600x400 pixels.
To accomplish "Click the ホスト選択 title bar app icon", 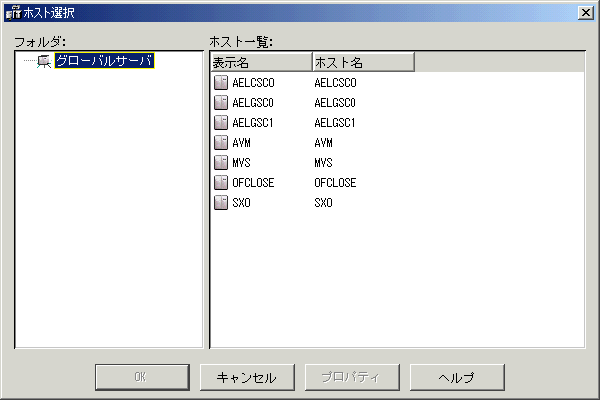I will tap(14, 13).
